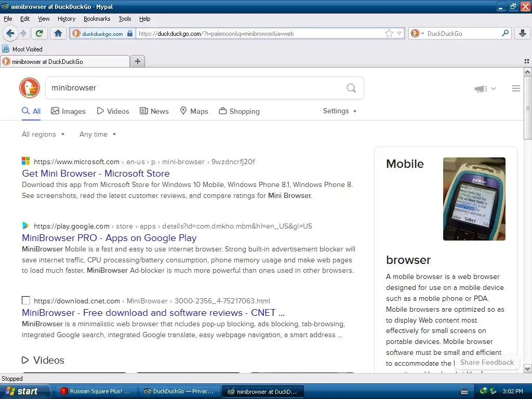
Task: Click the Nokia phone thumbnail image
Action: [x=474, y=199]
